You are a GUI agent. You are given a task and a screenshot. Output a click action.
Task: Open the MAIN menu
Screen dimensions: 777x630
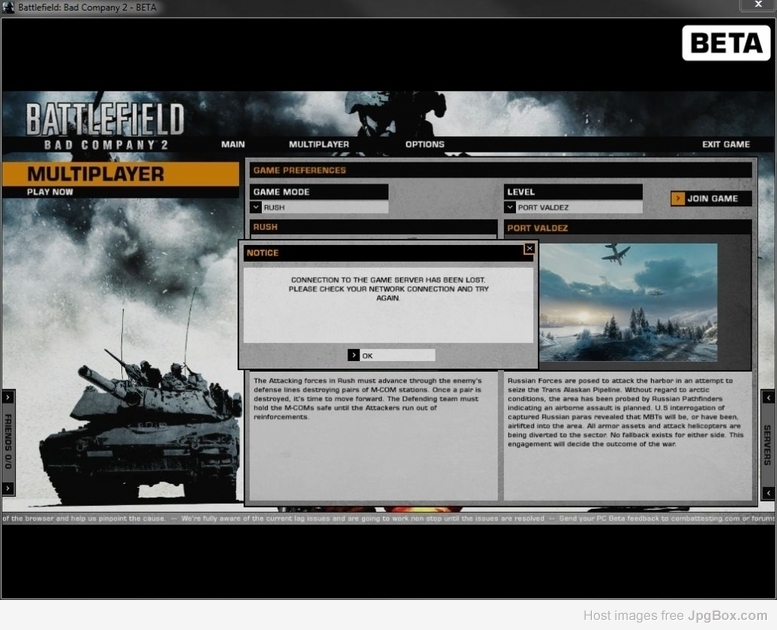233,144
